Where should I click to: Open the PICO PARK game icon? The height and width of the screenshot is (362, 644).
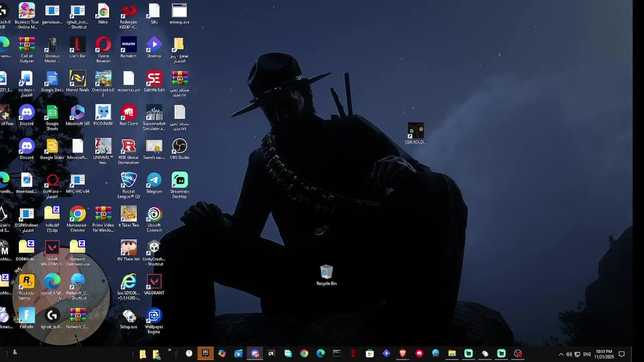coord(103,115)
